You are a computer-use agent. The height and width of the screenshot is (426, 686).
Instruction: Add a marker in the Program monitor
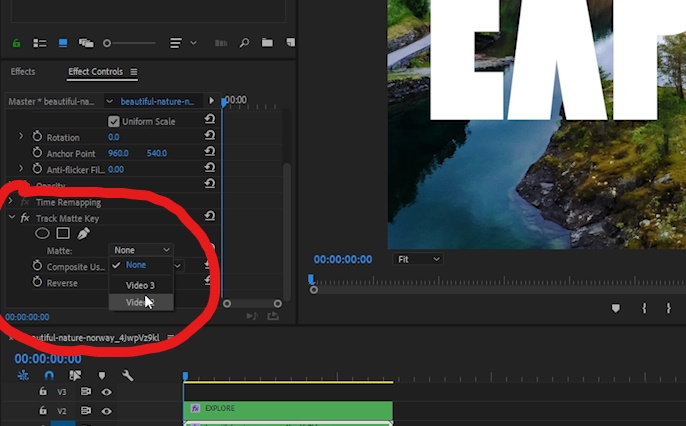(616, 308)
